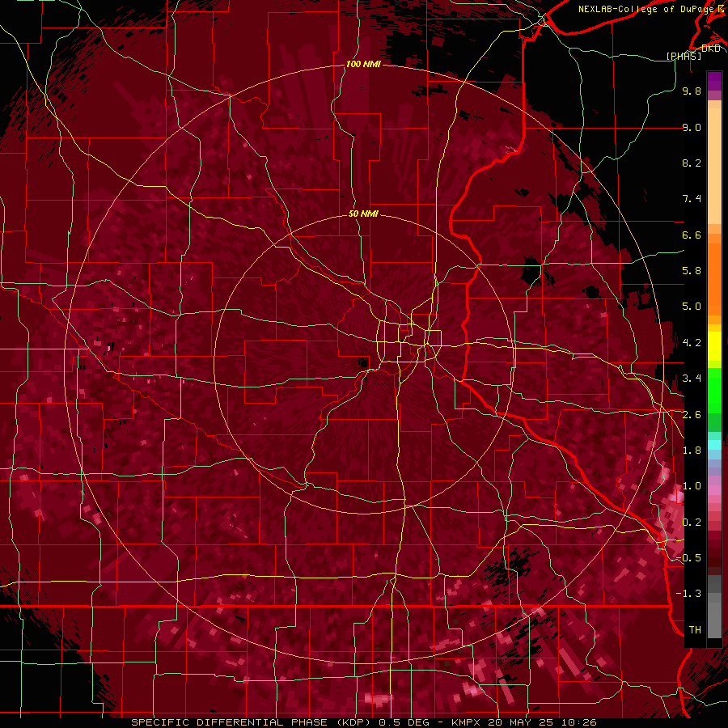Click the 5.0 value on the color scale
The image size is (728, 728).
[692, 307]
